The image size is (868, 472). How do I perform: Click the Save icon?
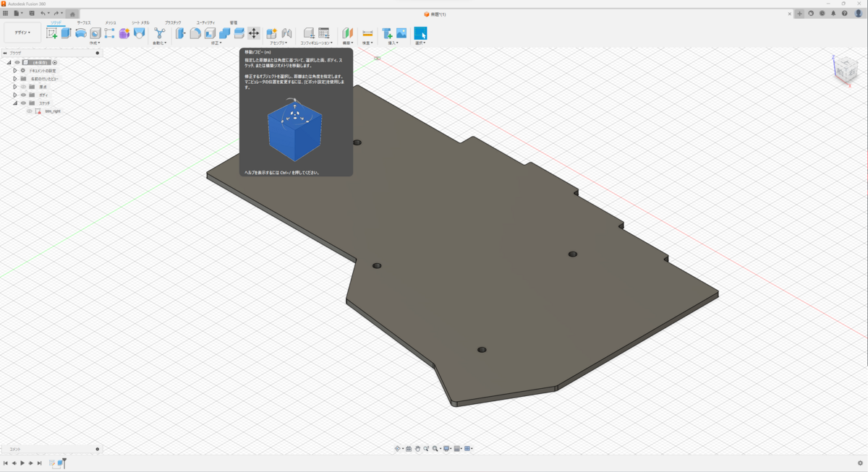point(32,13)
